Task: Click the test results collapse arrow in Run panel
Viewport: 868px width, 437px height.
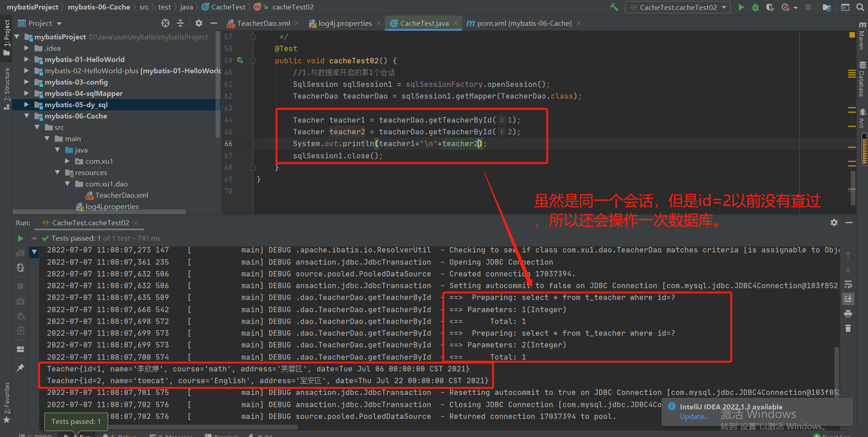Action: click(34, 251)
